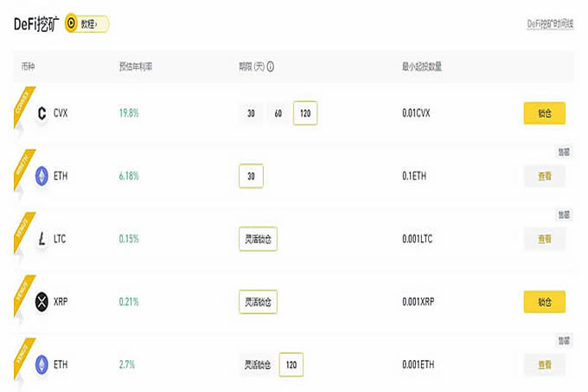The width and height of the screenshot is (588, 392).
Task: Click the Ethereum icon in the 6.18% row
Action: (42, 176)
